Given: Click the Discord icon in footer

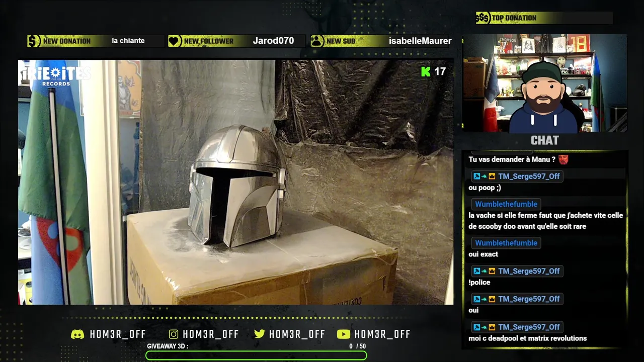Looking at the screenshot, I should 77,334.
